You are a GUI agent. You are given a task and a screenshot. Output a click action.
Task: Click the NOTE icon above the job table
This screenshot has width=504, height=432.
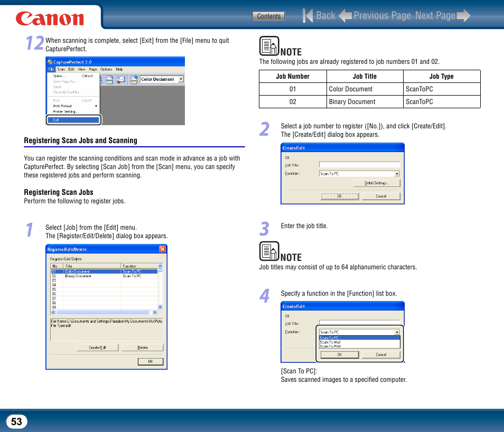pos(269,46)
